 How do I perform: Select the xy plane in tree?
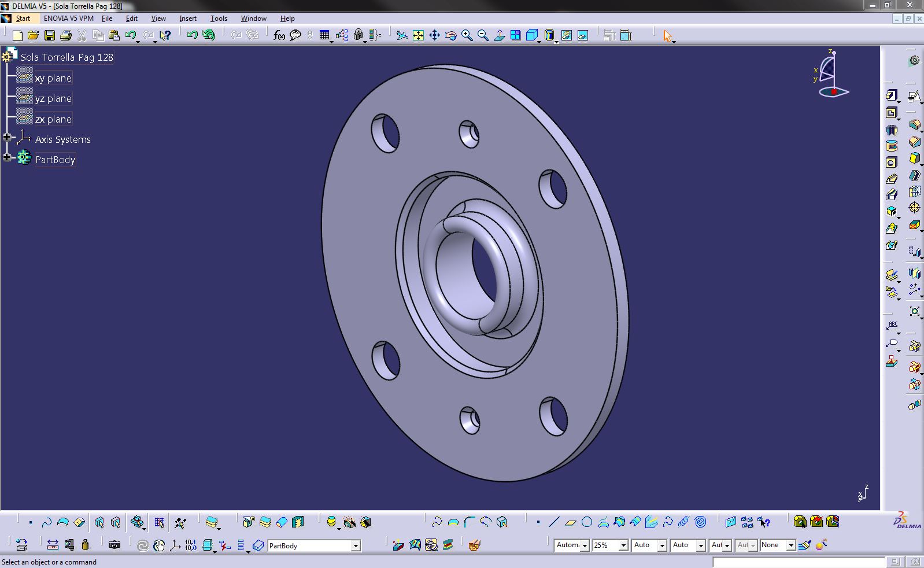[53, 78]
